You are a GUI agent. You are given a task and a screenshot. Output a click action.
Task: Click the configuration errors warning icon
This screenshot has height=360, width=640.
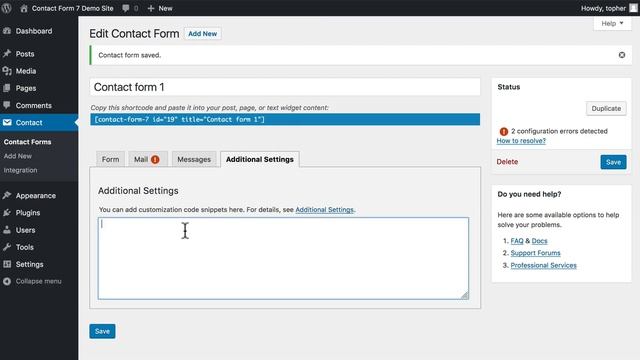pyautogui.click(x=504, y=131)
